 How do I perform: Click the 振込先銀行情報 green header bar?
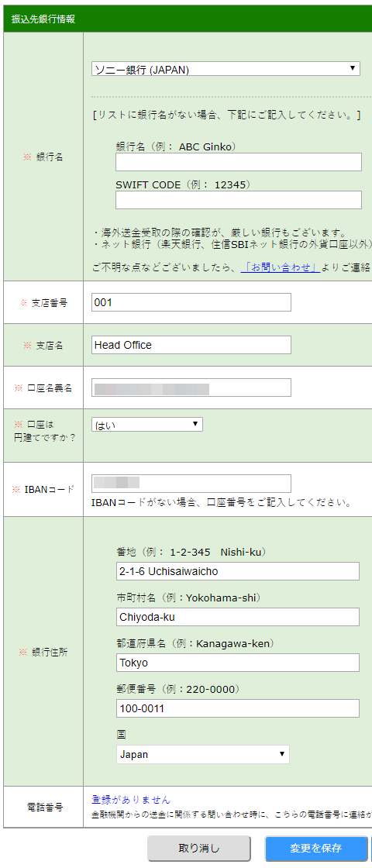(188, 19)
